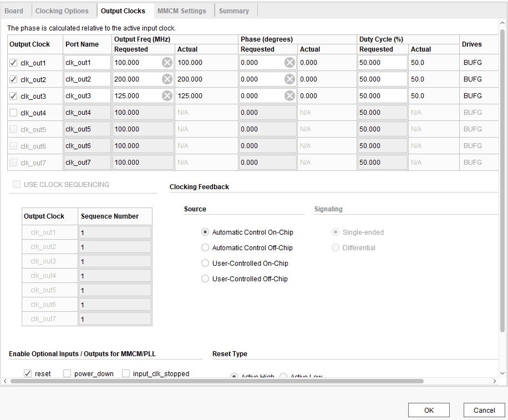
Task: Open the MMCM Settings tab
Action: [x=181, y=11]
